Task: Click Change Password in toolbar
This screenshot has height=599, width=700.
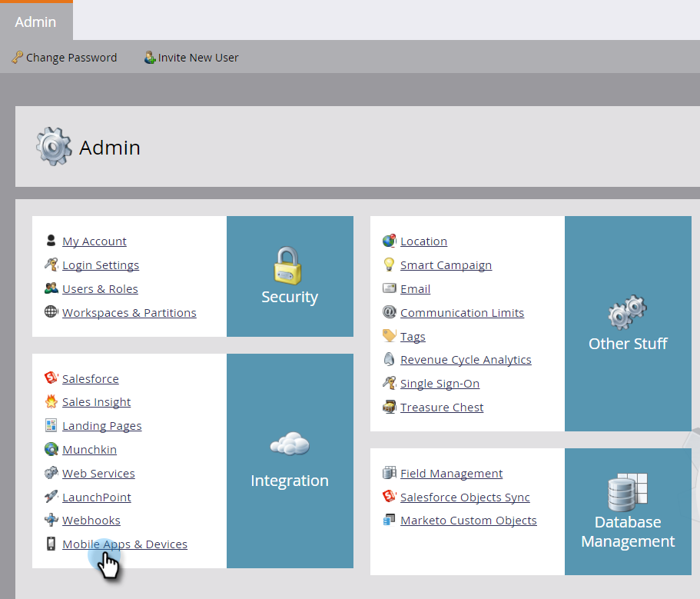Action: click(65, 58)
